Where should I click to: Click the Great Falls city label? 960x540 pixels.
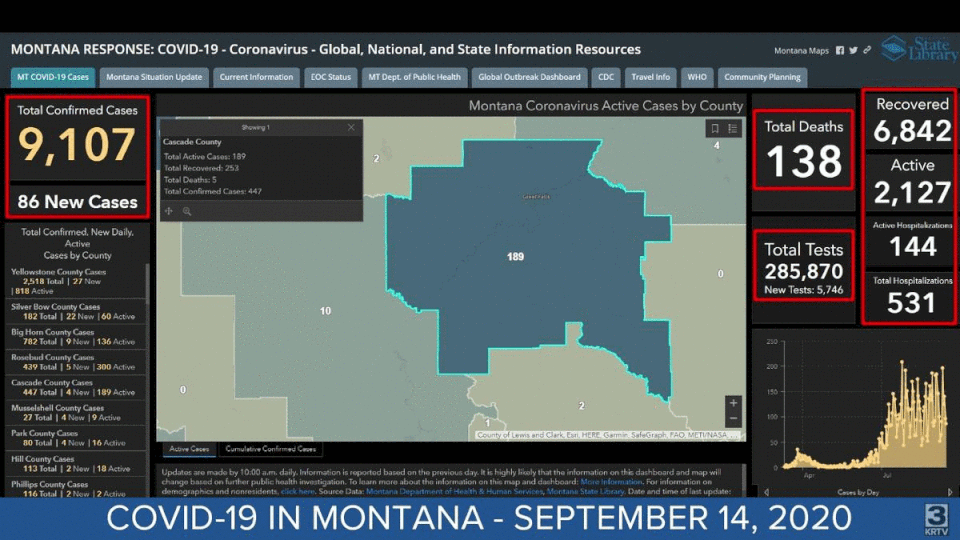(536, 197)
